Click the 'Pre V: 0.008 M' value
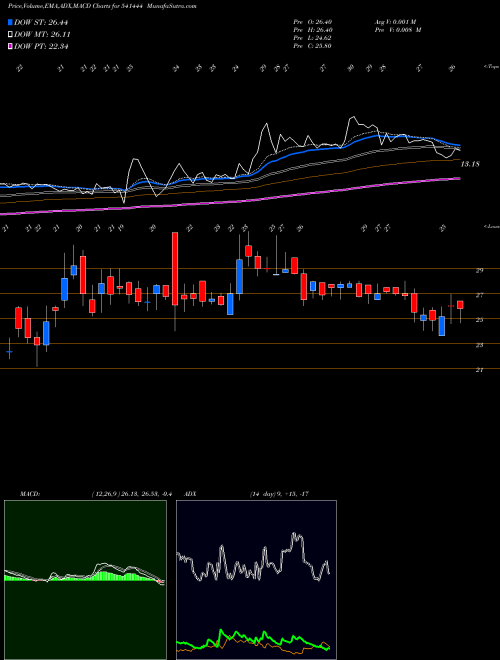Screen dimensions: 500x660 click(397, 30)
